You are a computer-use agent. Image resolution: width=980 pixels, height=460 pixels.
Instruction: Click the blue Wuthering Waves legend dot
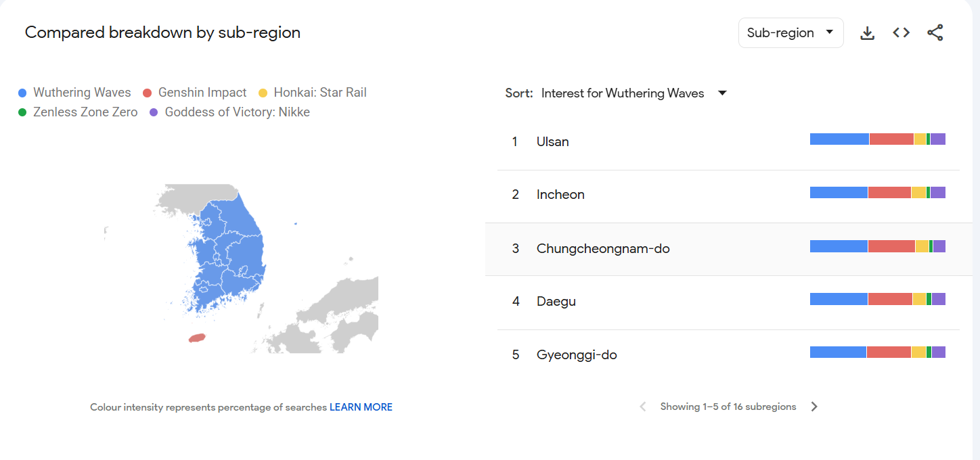(23, 93)
